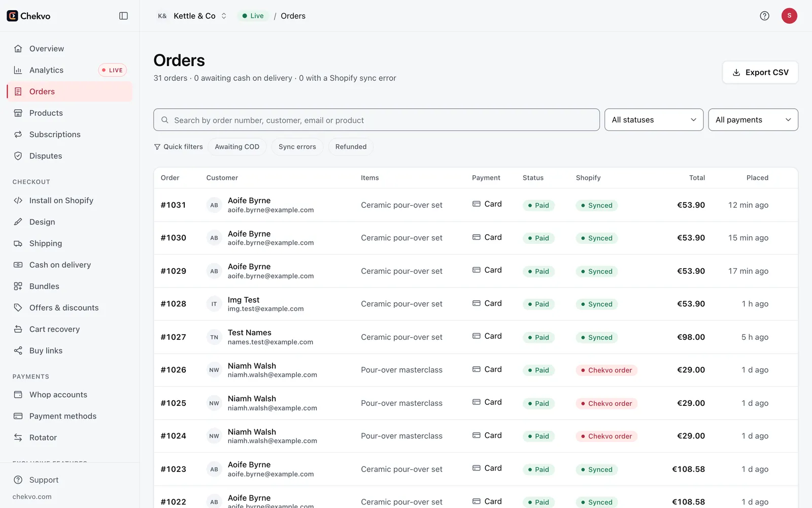812x508 pixels.
Task: Open Subscriptions page
Action: 70,135
